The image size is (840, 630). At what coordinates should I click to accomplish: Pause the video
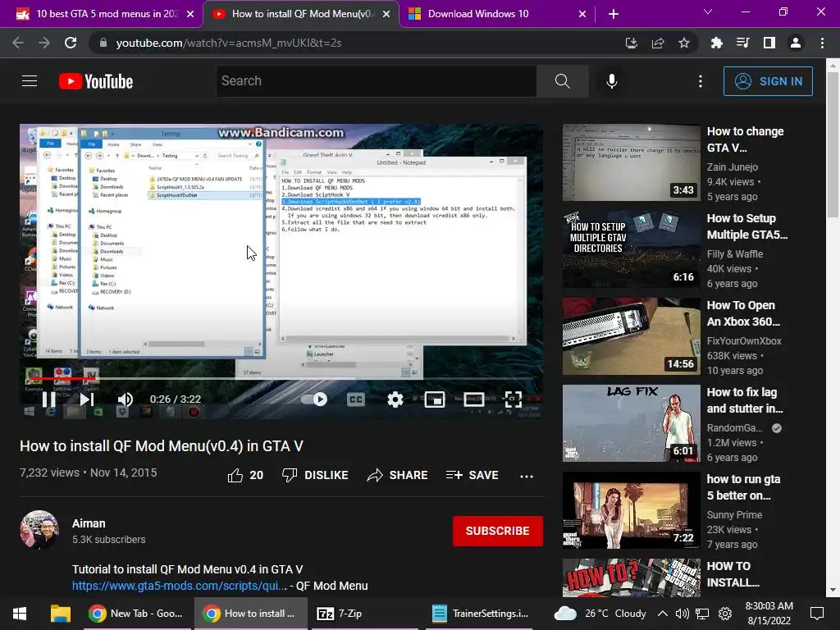tap(48, 399)
